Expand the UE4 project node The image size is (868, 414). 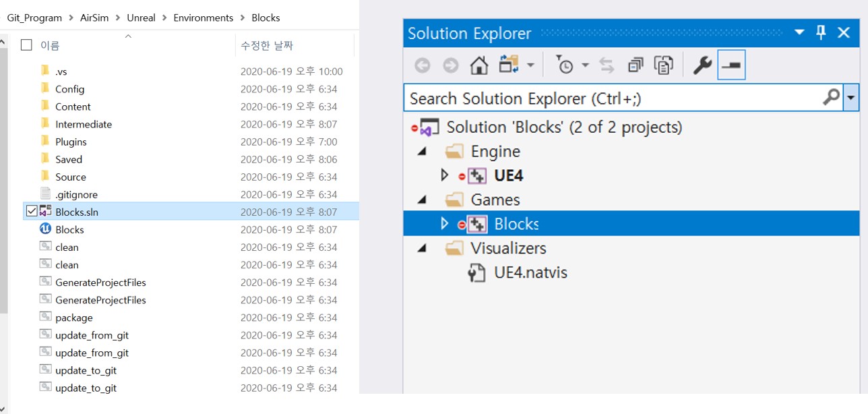click(x=444, y=175)
